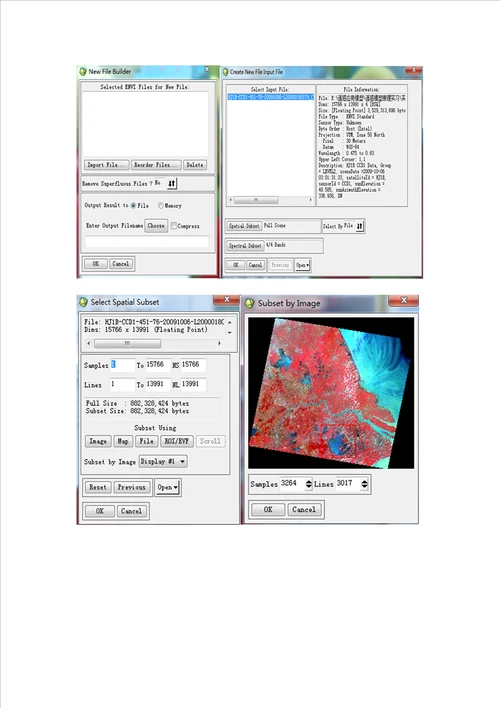Click the Samples start value input field
This screenshot has height=708, width=500.
122,365
